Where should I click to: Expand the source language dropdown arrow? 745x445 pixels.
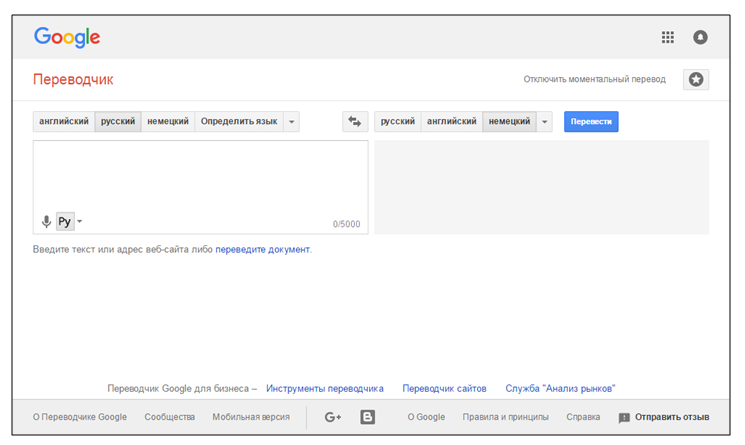click(x=292, y=122)
